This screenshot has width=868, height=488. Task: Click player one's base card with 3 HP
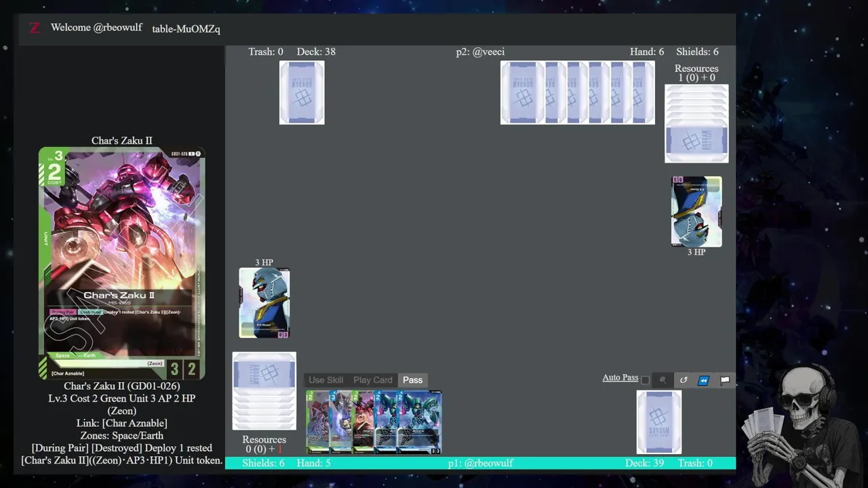[264, 303]
